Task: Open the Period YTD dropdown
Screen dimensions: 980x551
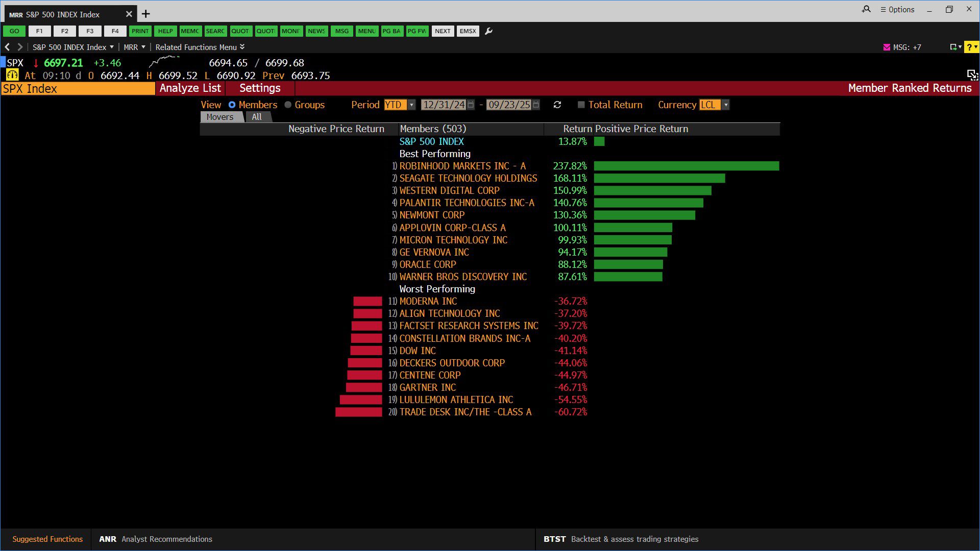Action: click(411, 105)
